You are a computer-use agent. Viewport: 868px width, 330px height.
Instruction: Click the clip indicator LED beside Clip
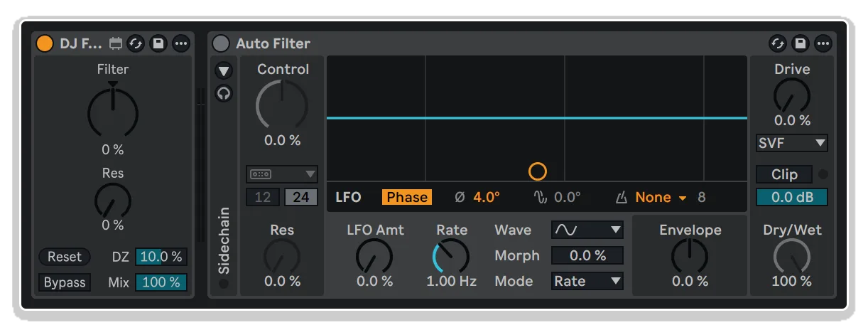pyautogui.click(x=823, y=174)
